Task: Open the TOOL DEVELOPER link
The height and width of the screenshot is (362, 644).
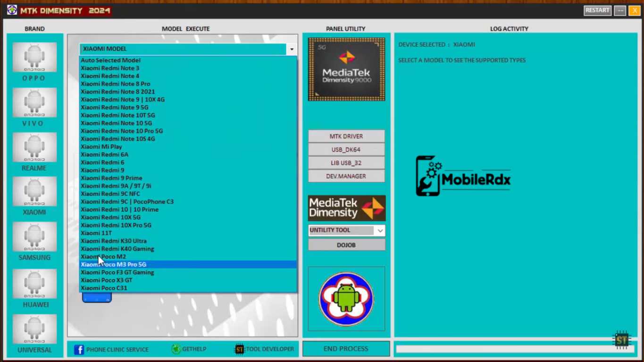Action: (x=270, y=349)
